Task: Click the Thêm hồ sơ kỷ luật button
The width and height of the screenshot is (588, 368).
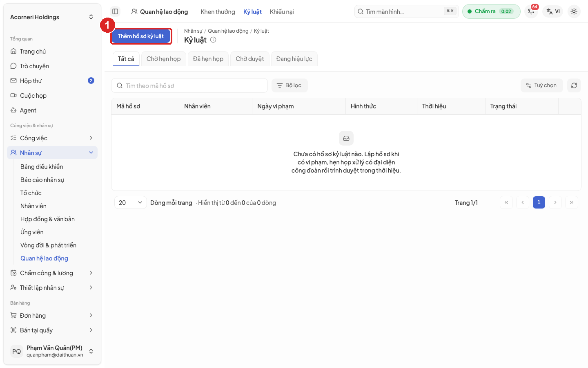Action: (141, 36)
